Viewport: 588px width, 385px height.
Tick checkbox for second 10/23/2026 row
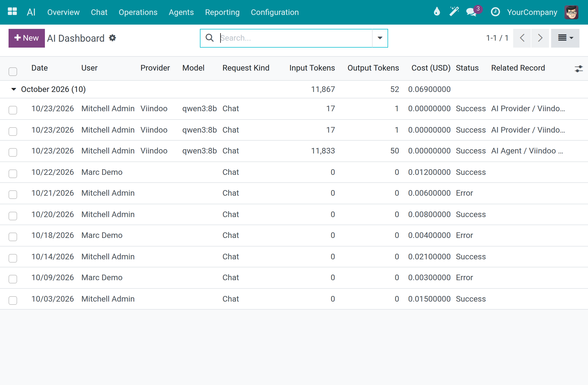[13, 131]
